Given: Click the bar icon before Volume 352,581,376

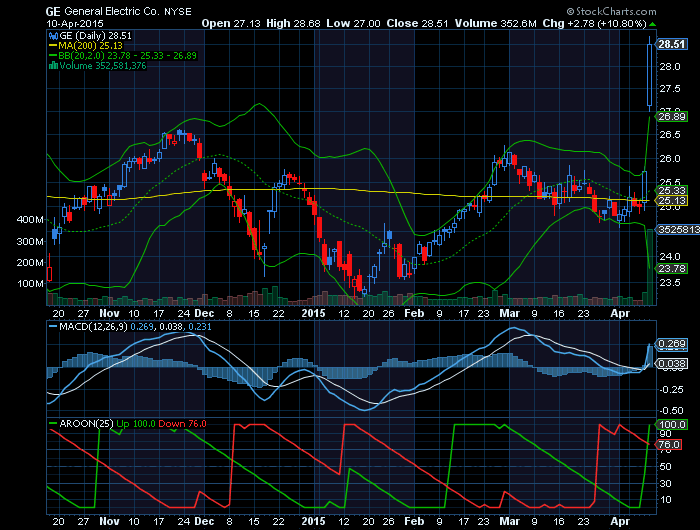Looking at the screenshot, I should click(53, 66).
